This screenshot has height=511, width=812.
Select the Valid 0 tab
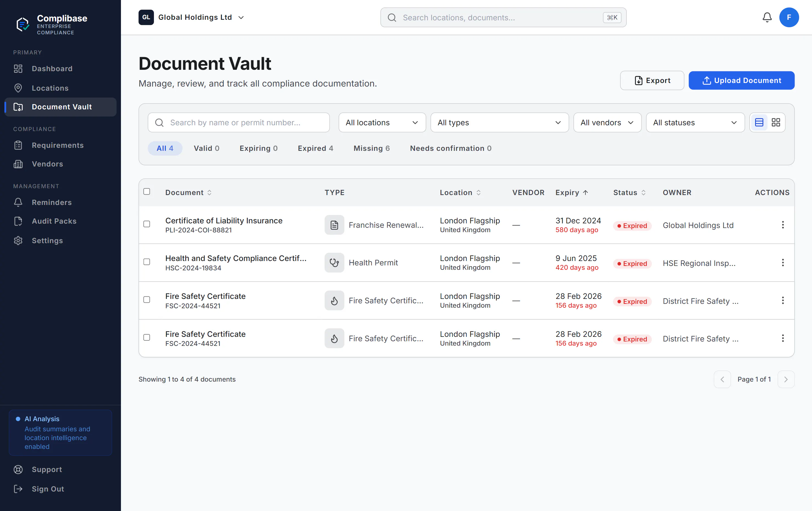tap(206, 148)
